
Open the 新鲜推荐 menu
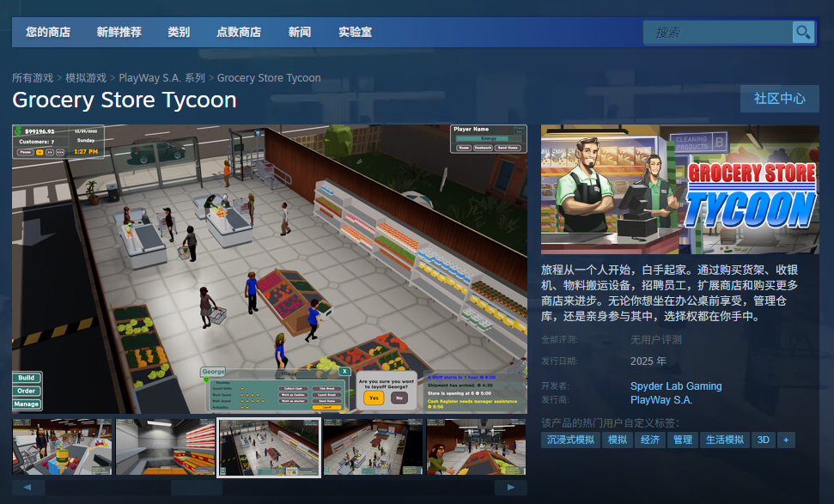119,33
